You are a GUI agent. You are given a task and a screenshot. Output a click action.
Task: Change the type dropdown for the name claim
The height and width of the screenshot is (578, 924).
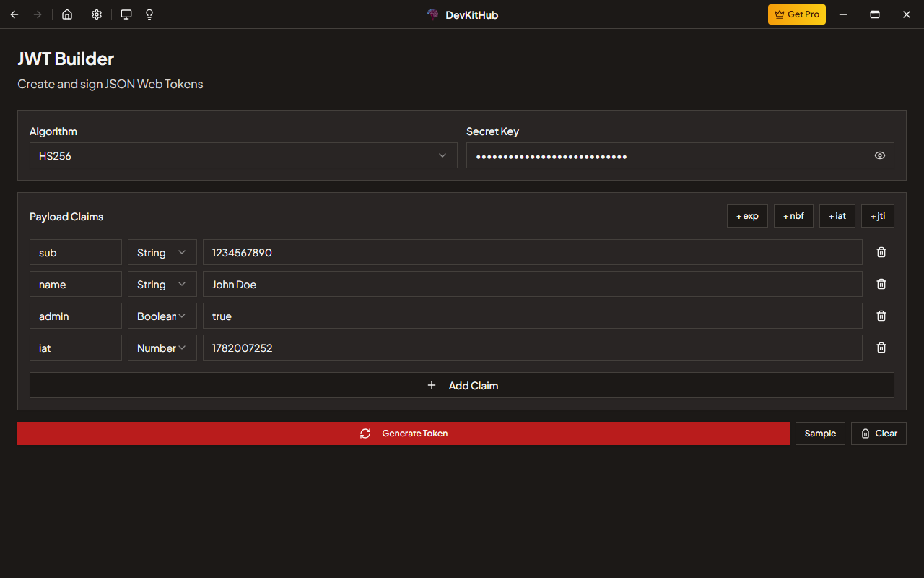(x=162, y=284)
